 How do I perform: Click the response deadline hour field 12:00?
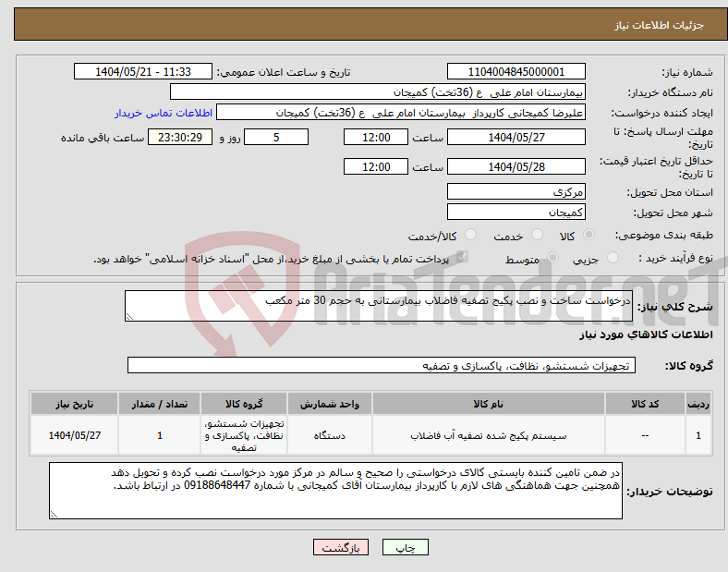(376, 137)
